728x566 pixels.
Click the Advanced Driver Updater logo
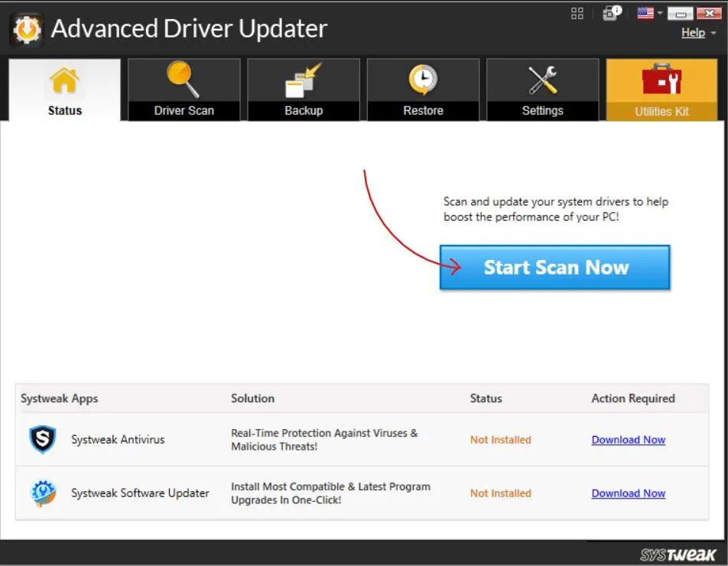(25, 29)
